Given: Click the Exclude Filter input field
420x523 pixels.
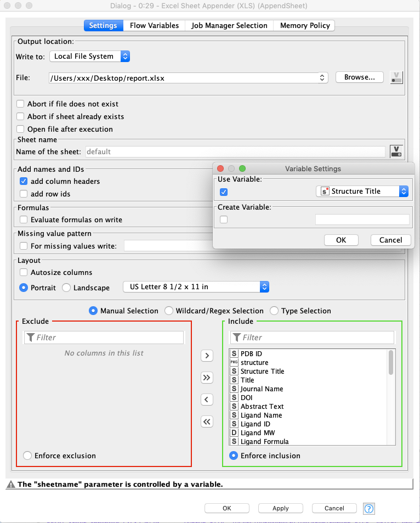Looking at the screenshot, I should click(x=104, y=338).
